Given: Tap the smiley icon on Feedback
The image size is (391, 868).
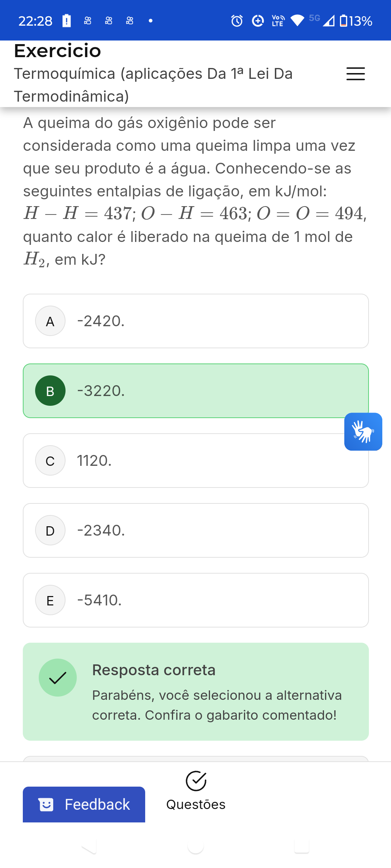Looking at the screenshot, I should tap(46, 804).
